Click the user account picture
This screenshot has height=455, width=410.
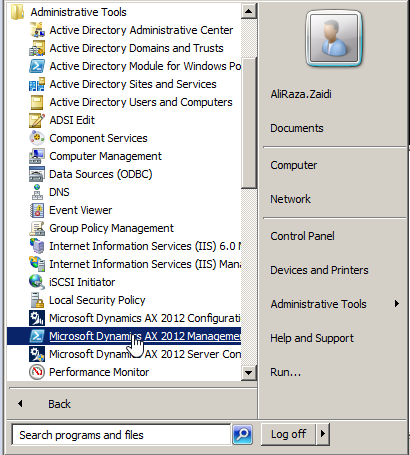[334, 38]
